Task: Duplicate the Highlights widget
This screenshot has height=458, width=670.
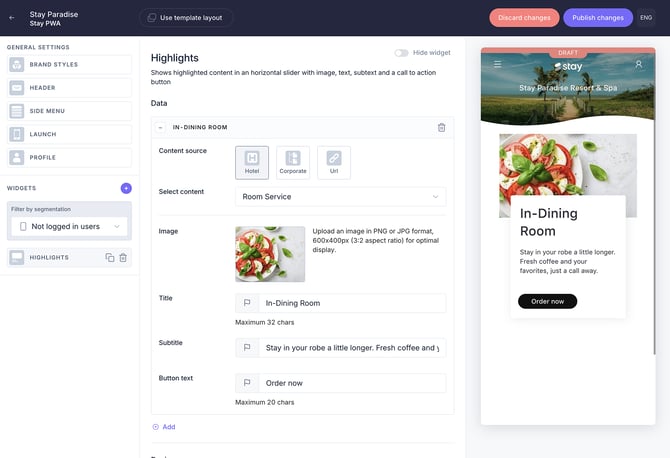Action: click(110, 258)
